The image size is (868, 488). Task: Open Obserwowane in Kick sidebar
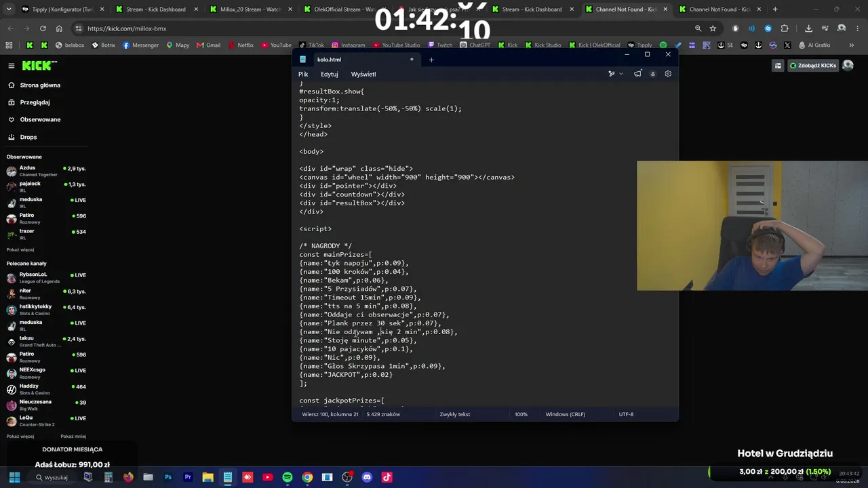[40, 119]
